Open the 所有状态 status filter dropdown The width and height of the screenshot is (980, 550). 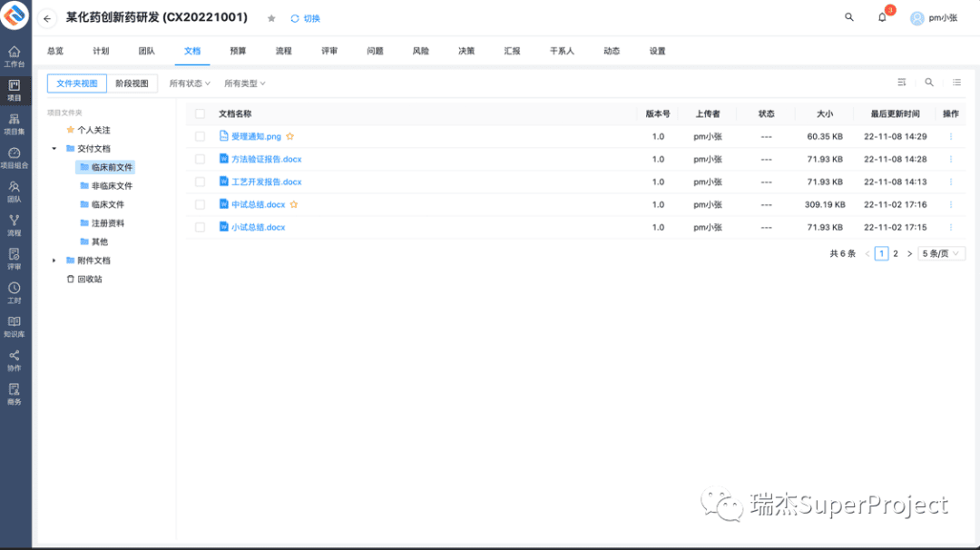[x=190, y=83]
